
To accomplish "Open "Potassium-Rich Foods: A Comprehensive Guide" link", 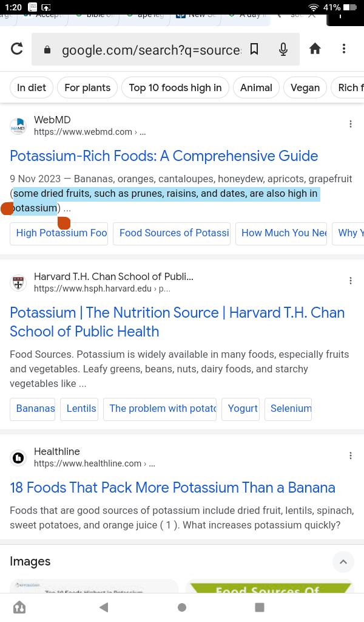I will tap(164, 156).
